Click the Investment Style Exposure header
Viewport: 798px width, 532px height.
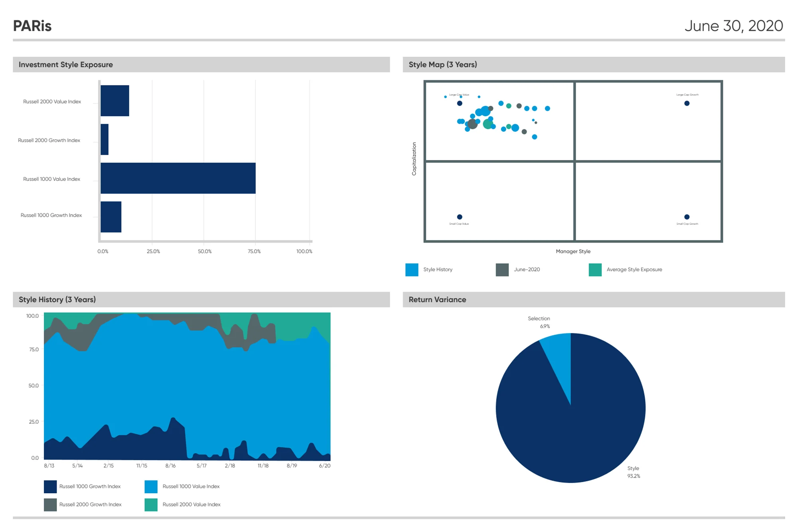(x=66, y=65)
